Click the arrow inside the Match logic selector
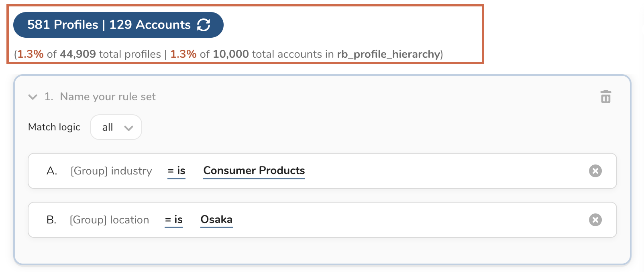This screenshot has width=644, height=272. [x=128, y=128]
